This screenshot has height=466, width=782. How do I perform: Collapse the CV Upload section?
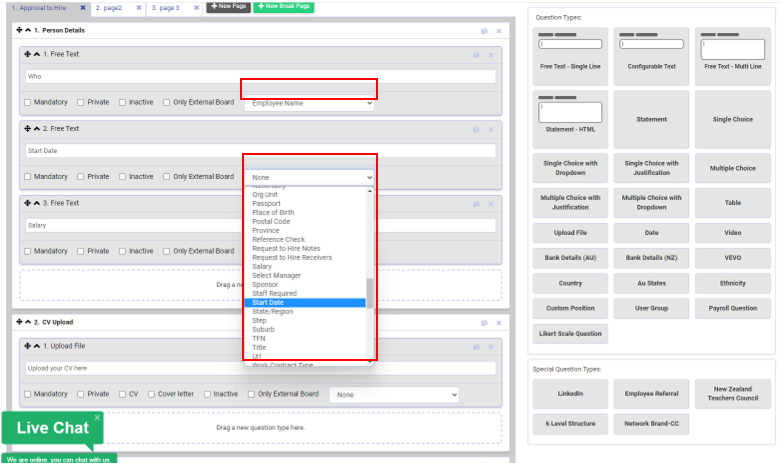28,322
